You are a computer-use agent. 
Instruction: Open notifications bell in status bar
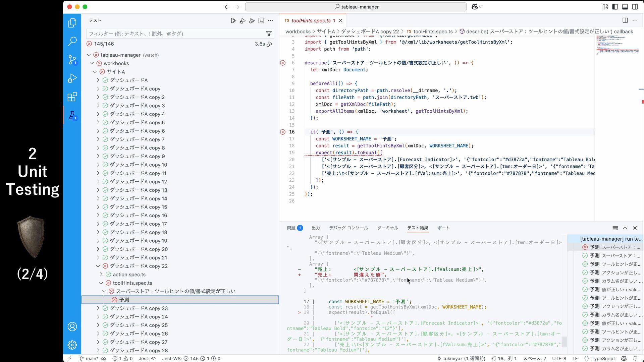pos(635,358)
